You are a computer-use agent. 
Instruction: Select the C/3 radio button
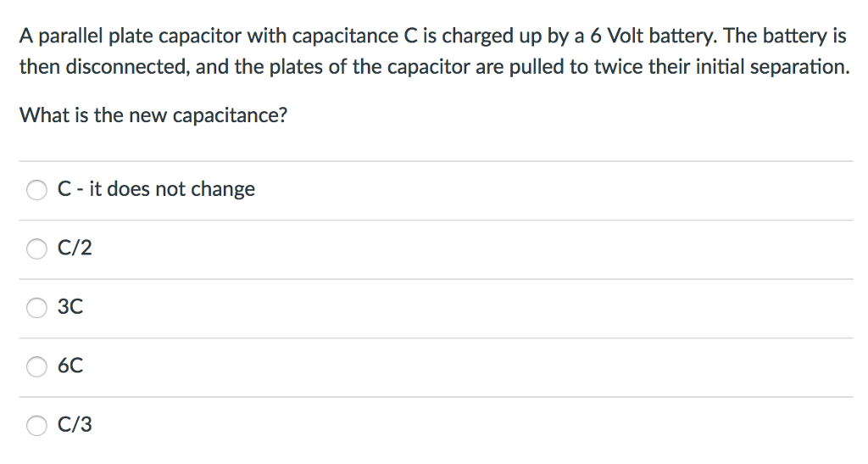pyautogui.click(x=36, y=426)
